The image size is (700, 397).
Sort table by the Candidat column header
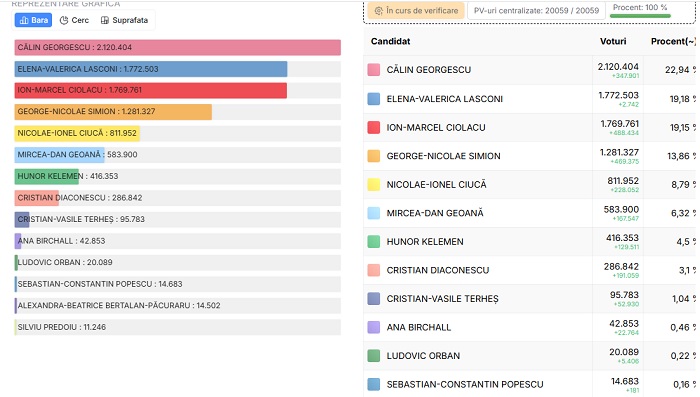tap(391, 41)
